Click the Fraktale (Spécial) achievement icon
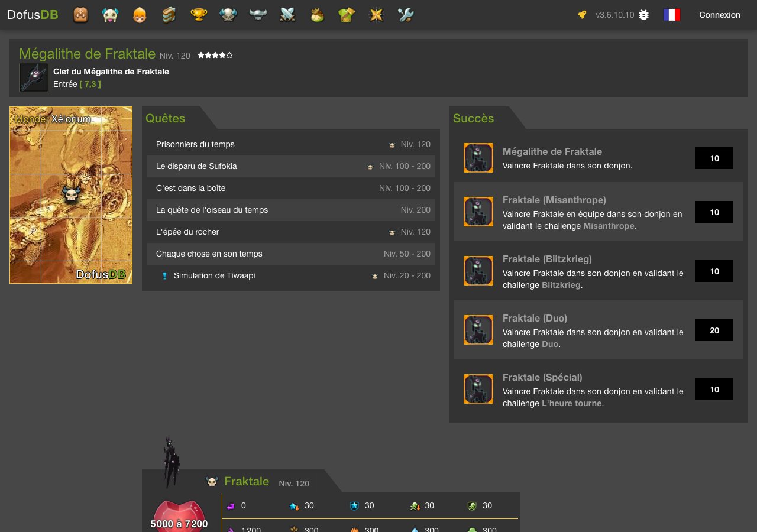The image size is (757, 532). click(478, 389)
